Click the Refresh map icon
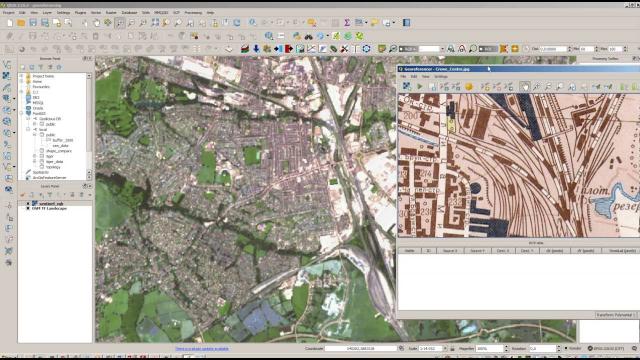Viewport: 640px width, 360px height. (237, 23)
